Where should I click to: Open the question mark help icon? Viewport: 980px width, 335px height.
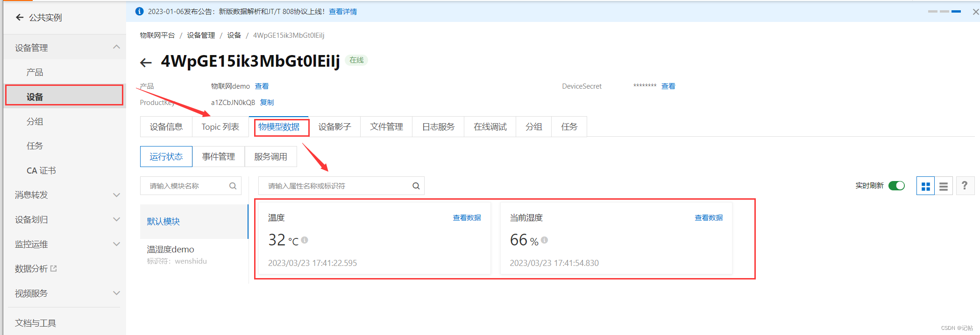(x=965, y=186)
